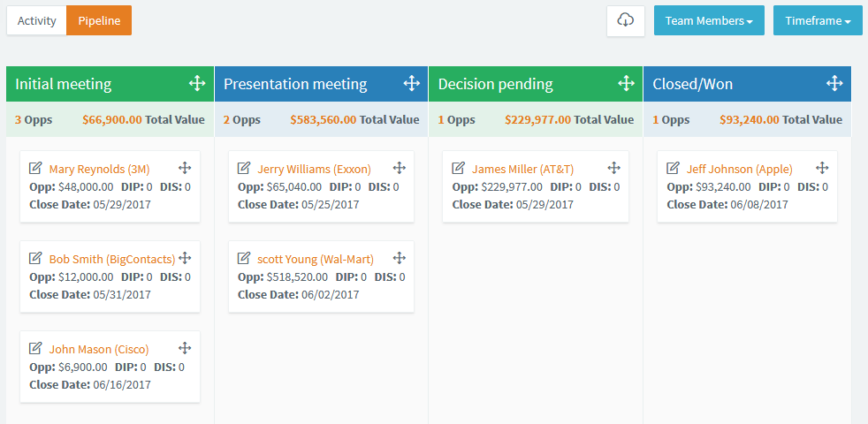This screenshot has height=424, width=868.
Task: Click edit icon for Mary Reynolds (3M)
Action: [35, 168]
